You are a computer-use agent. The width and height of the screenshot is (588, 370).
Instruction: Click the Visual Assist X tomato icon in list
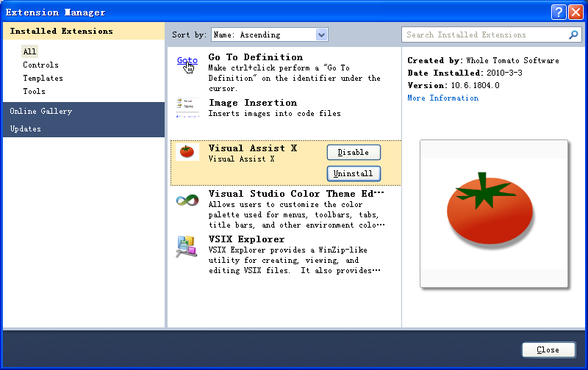[x=187, y=152]
